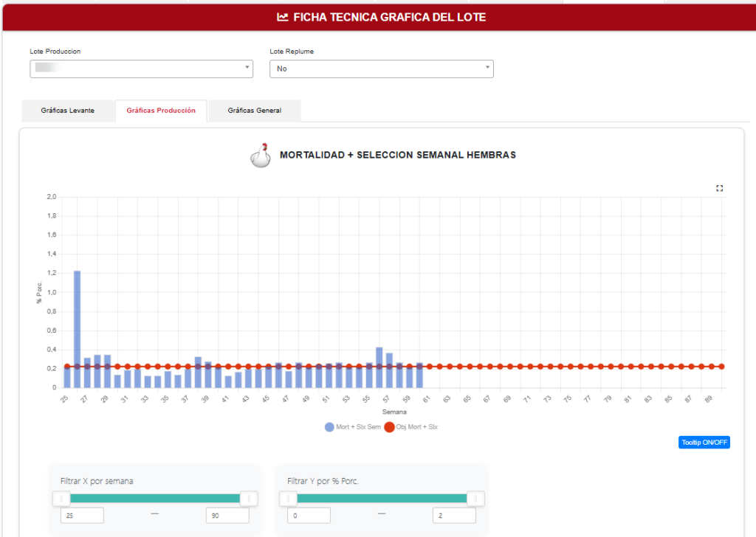Viewport: 756px width, 537px height.
Task: Click the tallest bar at week 26
Action: 77,329
